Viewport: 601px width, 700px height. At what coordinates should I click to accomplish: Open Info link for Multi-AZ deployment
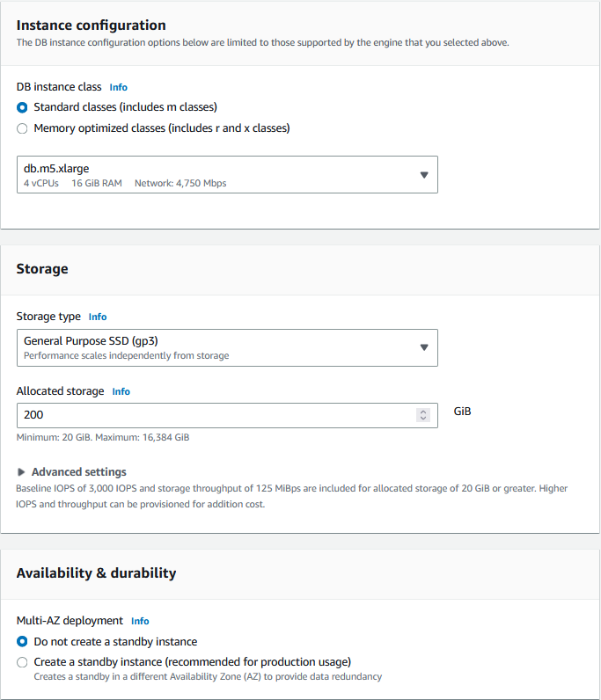point(140,621)
